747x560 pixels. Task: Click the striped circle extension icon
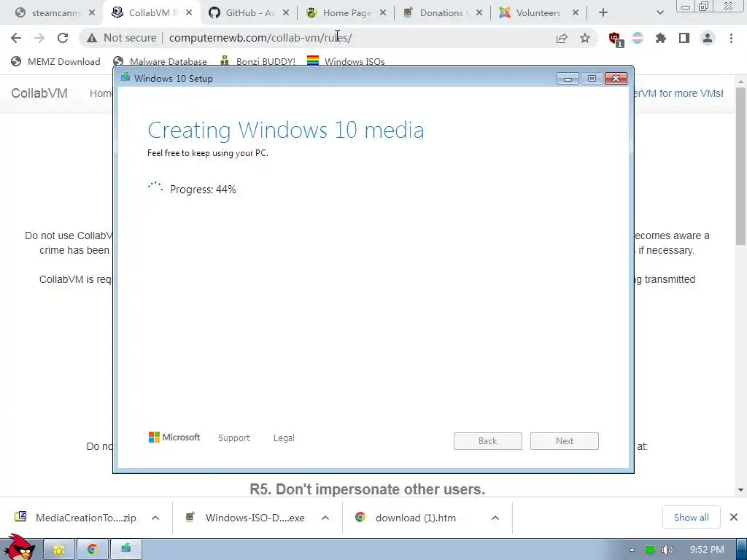tap(638, 39)
